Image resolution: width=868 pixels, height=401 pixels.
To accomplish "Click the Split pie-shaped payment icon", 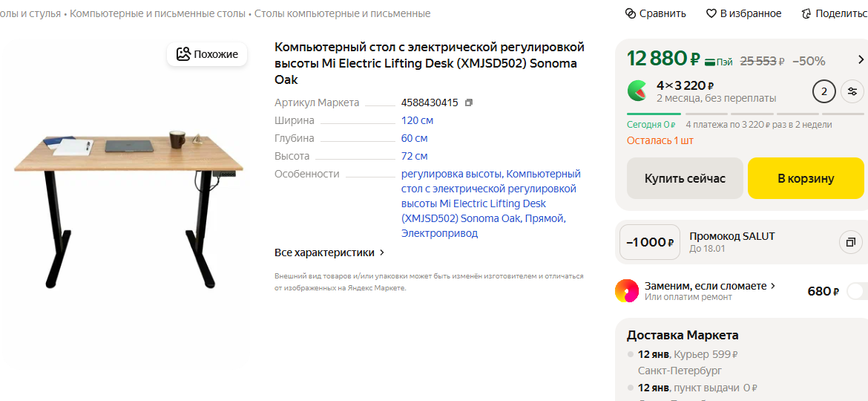I will [637, 91].
